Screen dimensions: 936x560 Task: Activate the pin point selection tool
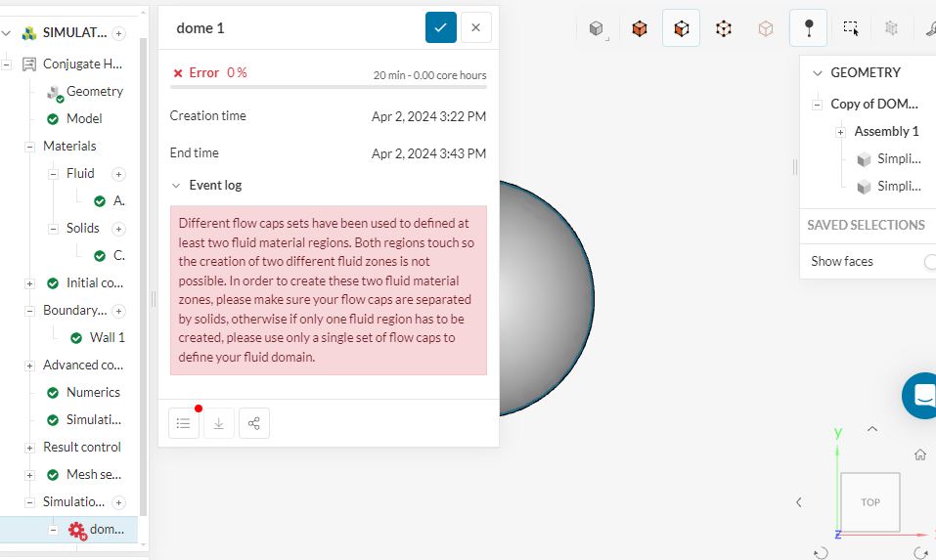[808, 28]
